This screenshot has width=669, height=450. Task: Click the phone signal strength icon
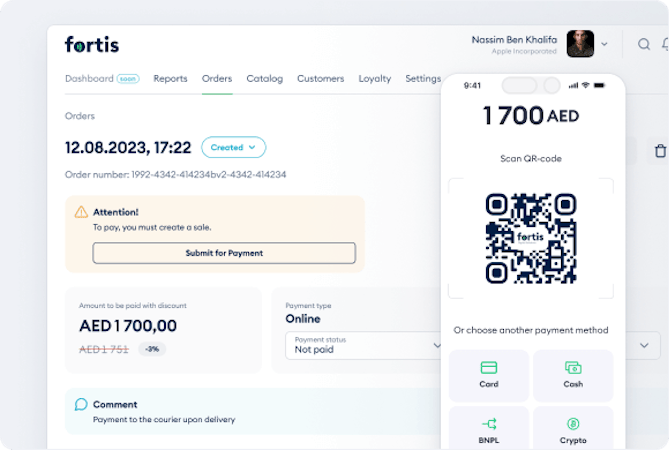pyautogui.click(x=573, y=85)
